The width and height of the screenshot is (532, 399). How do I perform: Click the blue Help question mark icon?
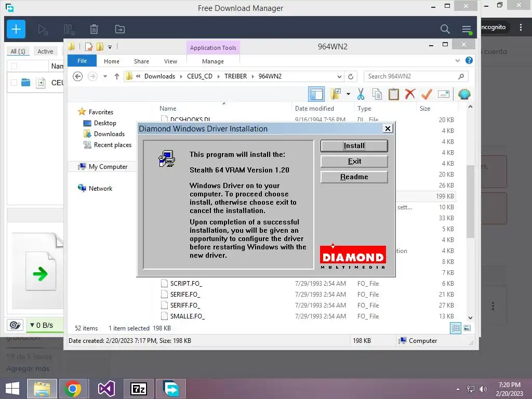tap(469, 60)
